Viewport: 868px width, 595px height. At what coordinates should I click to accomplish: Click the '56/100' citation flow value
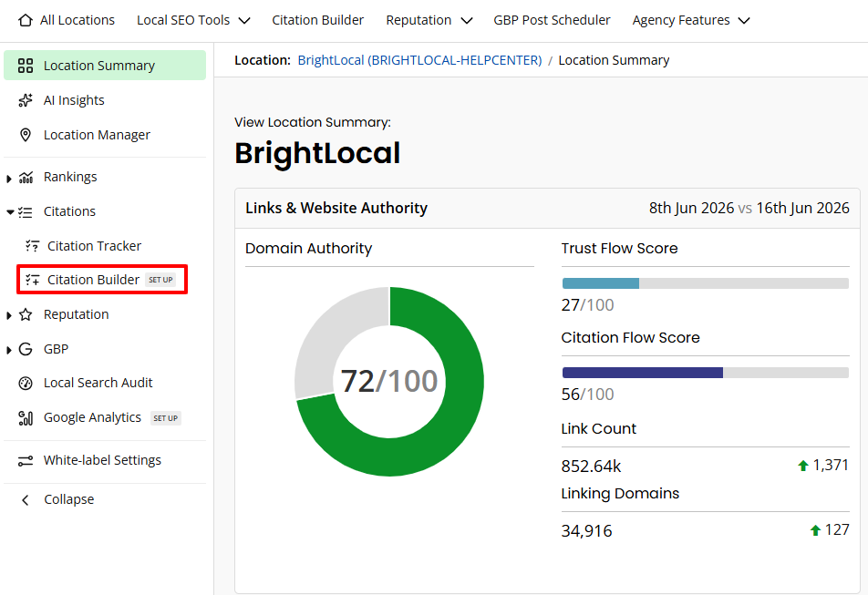pyautogui.click(x=587, y=395)
